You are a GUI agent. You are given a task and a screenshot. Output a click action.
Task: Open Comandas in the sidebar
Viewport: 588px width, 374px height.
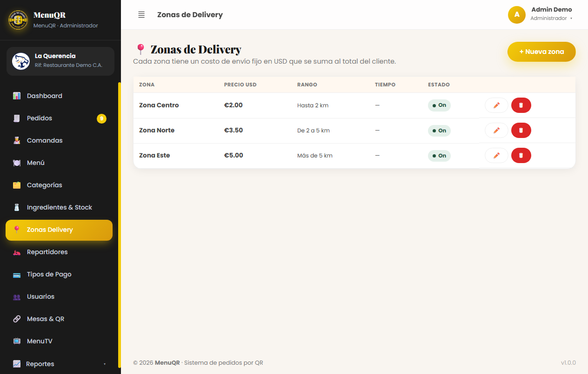59,140
